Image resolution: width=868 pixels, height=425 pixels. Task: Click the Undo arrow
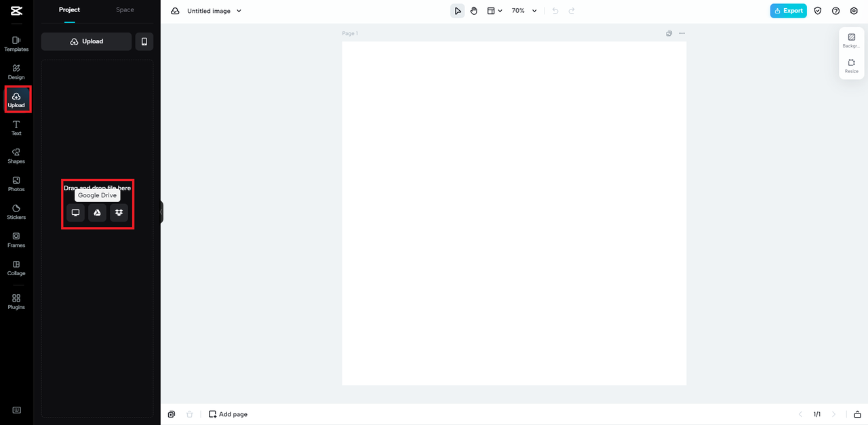pos(555,11)
